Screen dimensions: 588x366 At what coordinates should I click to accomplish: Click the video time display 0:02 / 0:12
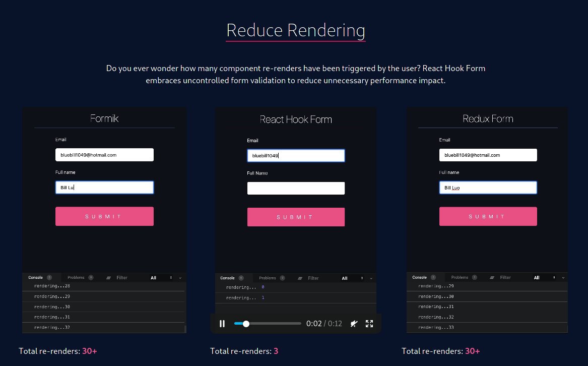[324, 324]
